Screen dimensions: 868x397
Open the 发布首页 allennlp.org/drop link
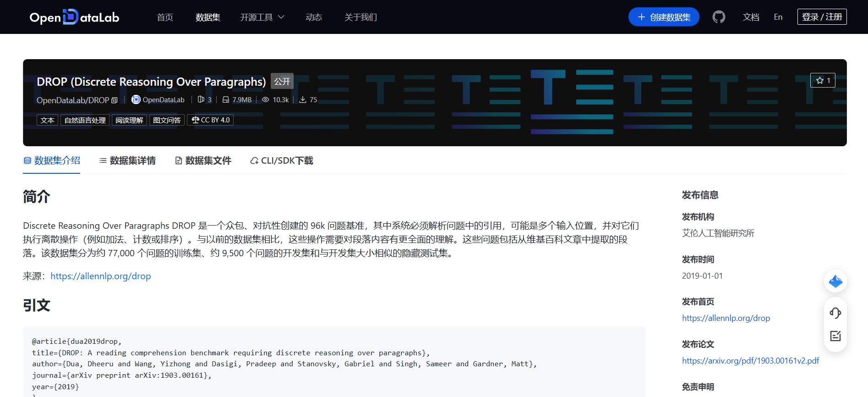(x=726, y=318)
